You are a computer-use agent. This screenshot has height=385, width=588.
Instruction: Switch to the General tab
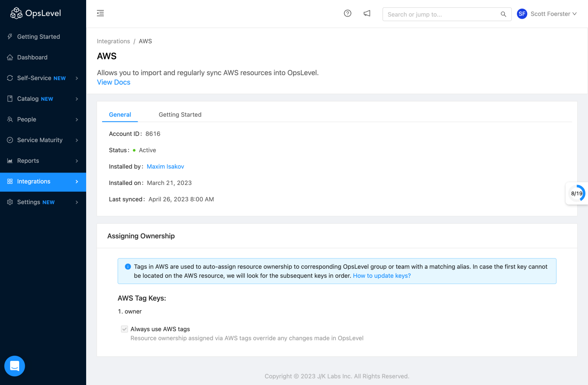(x=120, y=115)
